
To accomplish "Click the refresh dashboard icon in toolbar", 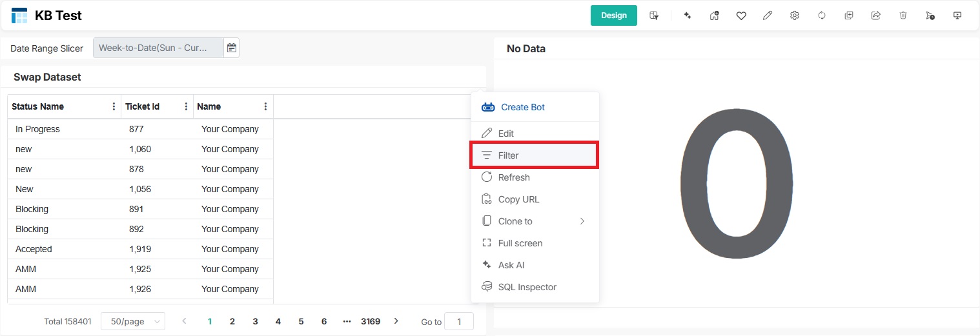I will (822, 15).
